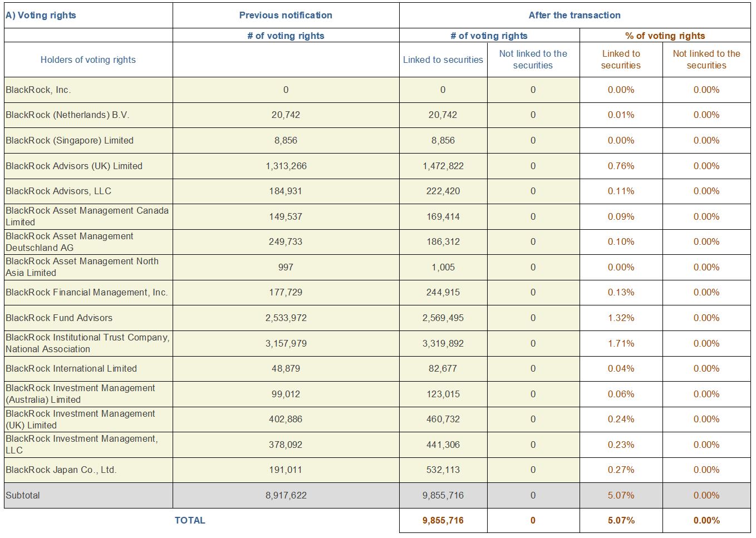Select the value 2,569,495
The image size is (756, 538).
coord(443,318)
